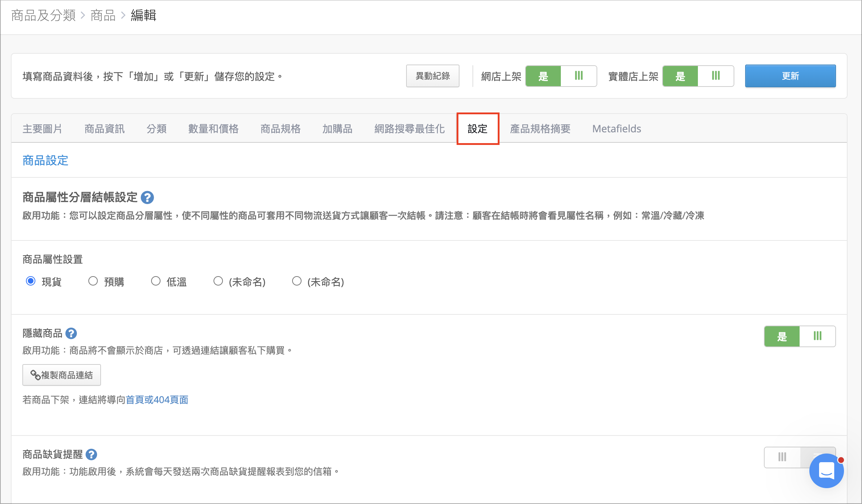Click the 更新 button
This screenshot has height=504, width=862.
[x=791, y=76]
